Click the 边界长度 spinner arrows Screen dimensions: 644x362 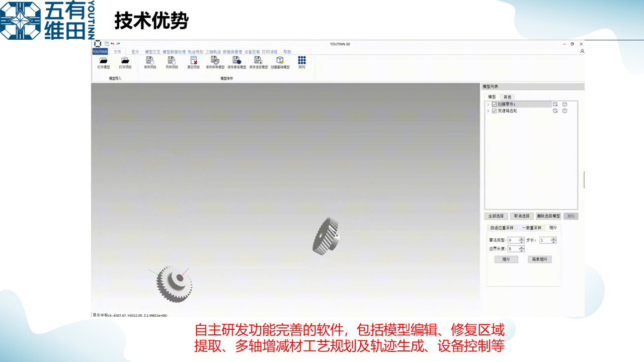click(521, 249)
